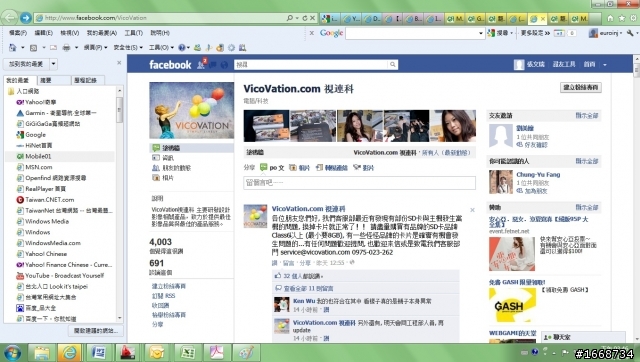Viewport: 640px width, 362px height.
Task: Open Word from the taskbar
Action: pos(98,352)
